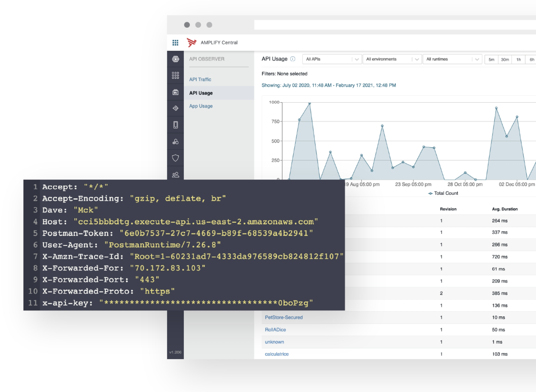Click the 264 ms duration cell
This screenshot has width=536, height=392.
tap(500, 221)
